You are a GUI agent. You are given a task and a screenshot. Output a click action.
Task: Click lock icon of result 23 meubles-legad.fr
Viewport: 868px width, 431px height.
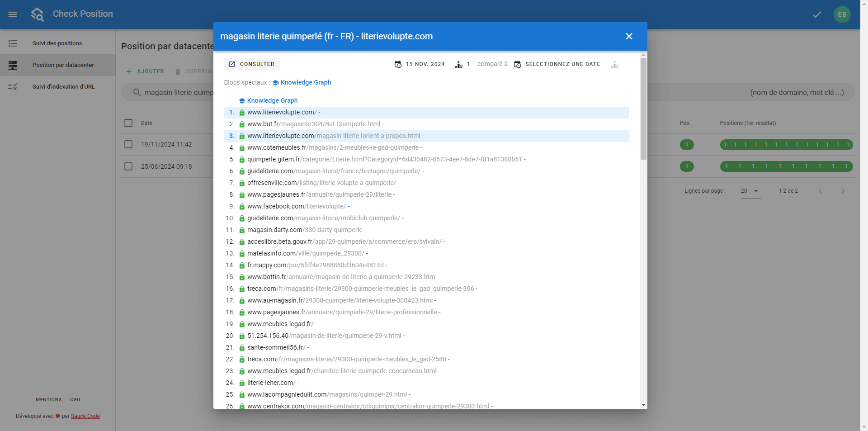242,371
